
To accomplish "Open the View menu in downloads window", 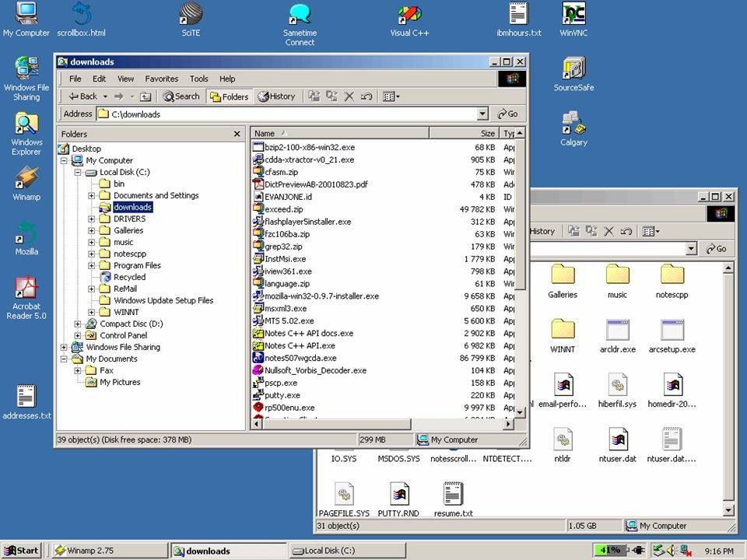I will point(125,79).
